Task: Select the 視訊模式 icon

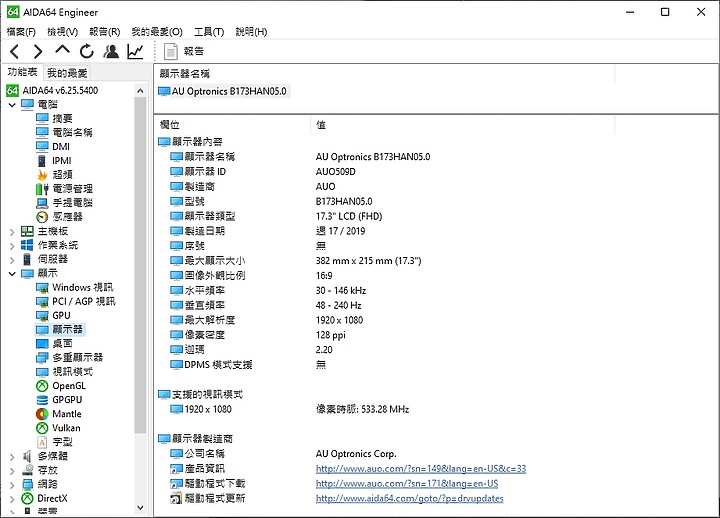Action: click(42, 372)
